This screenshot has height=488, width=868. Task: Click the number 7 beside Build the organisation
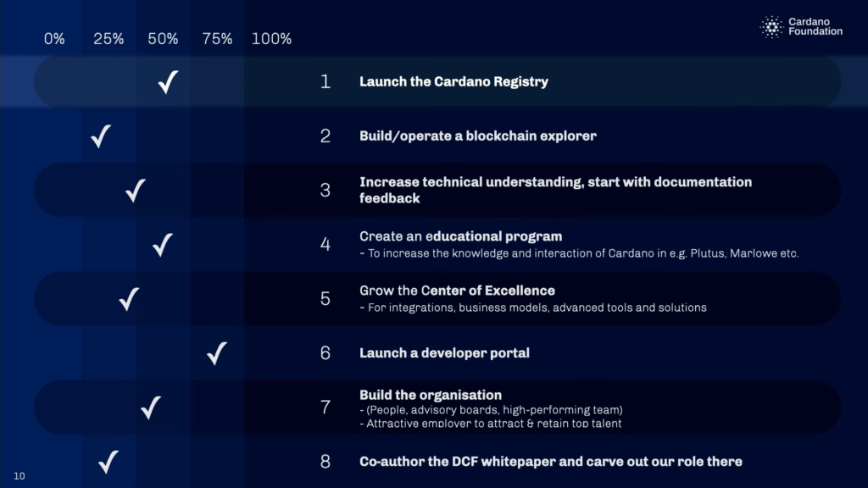pos(325,408)
